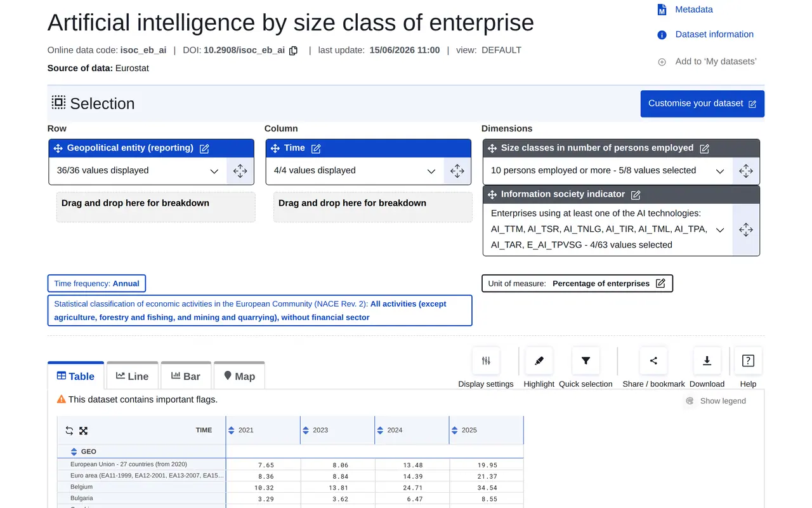Screen dimensions: 812x508
Task: Edit the Size classes in number of persons employed dimension
Action: coord(704,149)
